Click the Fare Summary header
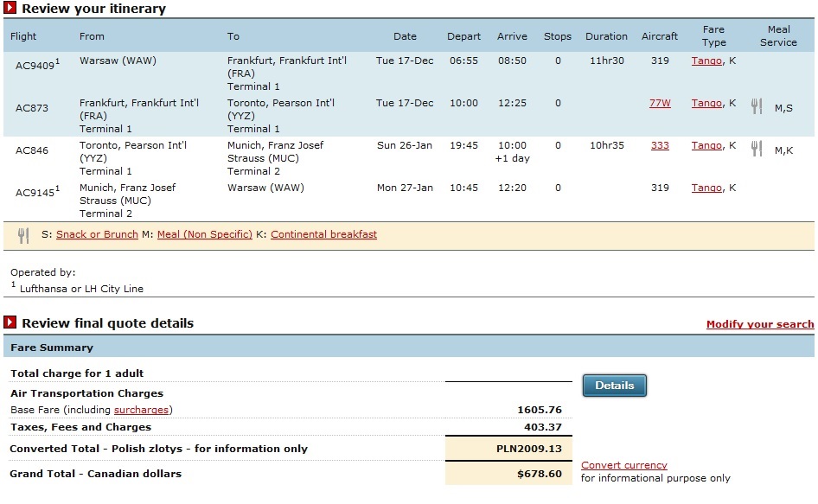 pyautogui.click(x=52, y=348)
